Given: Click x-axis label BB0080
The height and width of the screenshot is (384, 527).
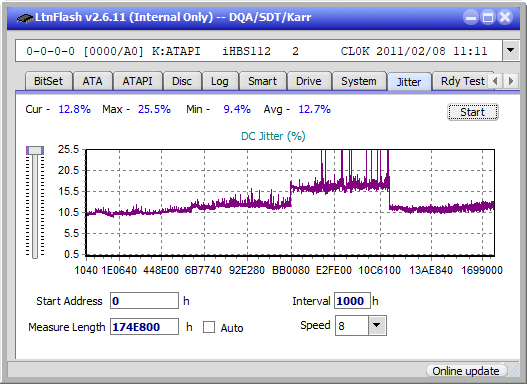Looking at the screenshot, I should 291,270.
